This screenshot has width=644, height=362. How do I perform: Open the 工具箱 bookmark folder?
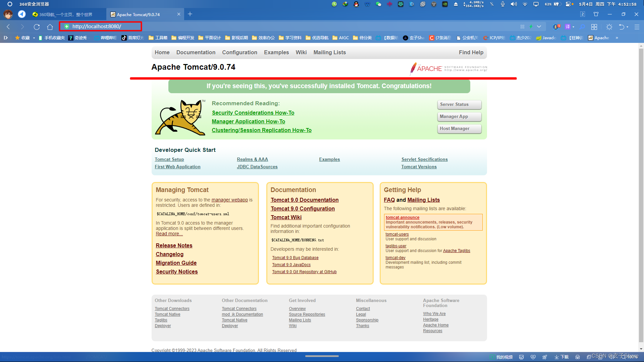click(x=158, y=38)
